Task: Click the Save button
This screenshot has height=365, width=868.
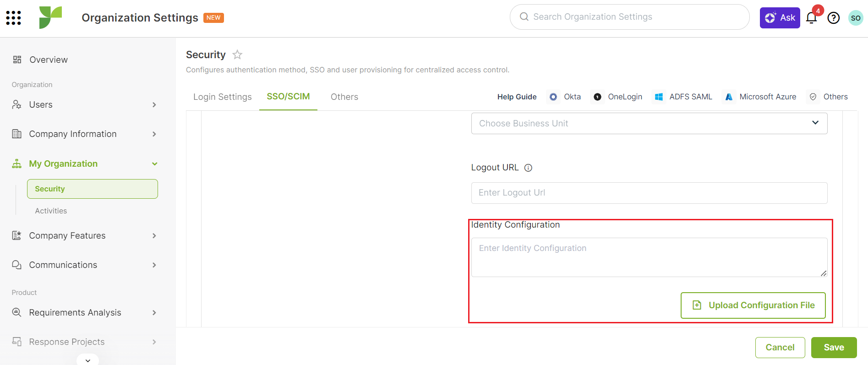Action: [x=834, y=347]
